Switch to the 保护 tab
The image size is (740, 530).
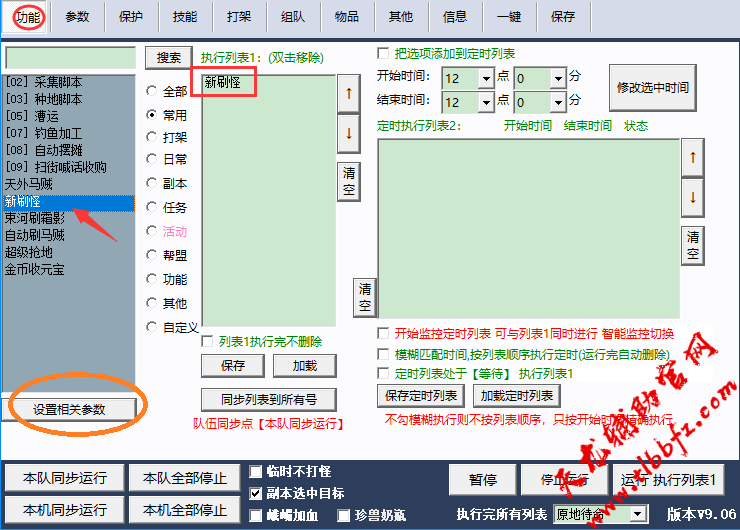(131, 17)
